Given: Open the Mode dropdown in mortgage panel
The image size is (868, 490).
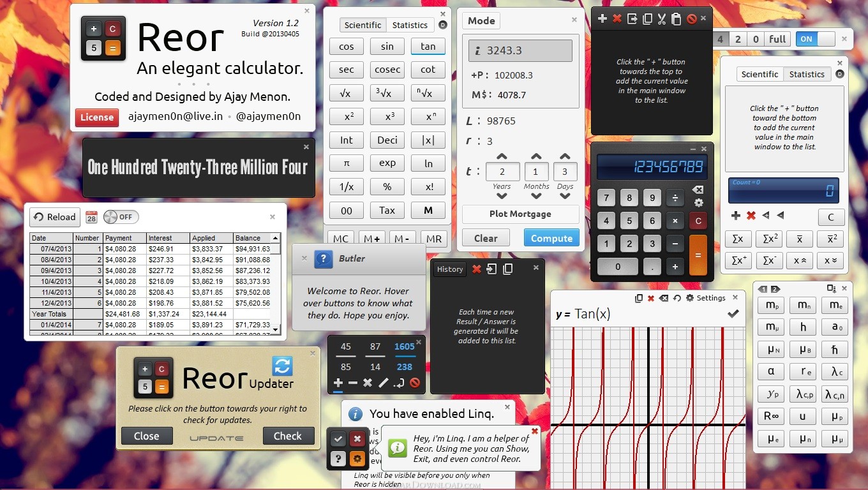Looking at the screenshot, I should click(481, 20).
